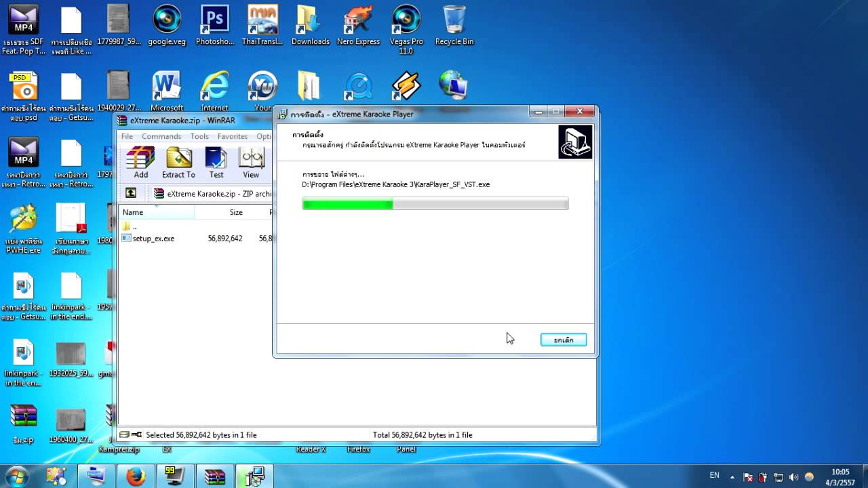This screenshot has width=868, height=488.
Task: Click the volume tray icon
Action: click(x=793, y=477)
